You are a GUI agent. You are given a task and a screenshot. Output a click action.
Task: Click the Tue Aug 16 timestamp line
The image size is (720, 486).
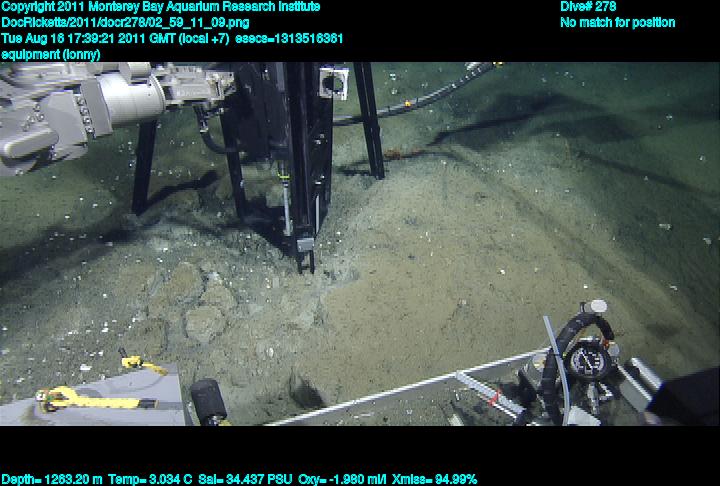pyautogui.click(x=171, y=38)
